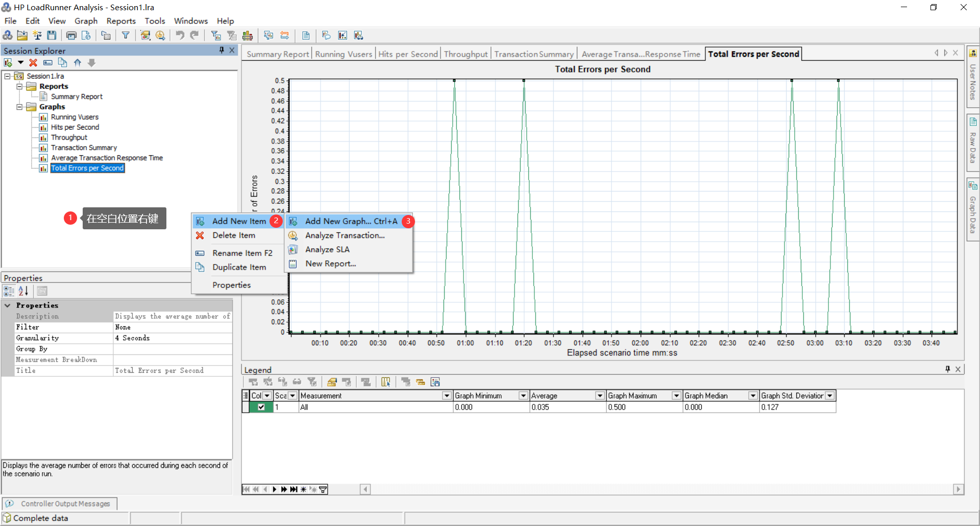980x526 pixels.
Task: Click right arrow of Legend horizontal scrollbar
Action: (x=958, y=489)
